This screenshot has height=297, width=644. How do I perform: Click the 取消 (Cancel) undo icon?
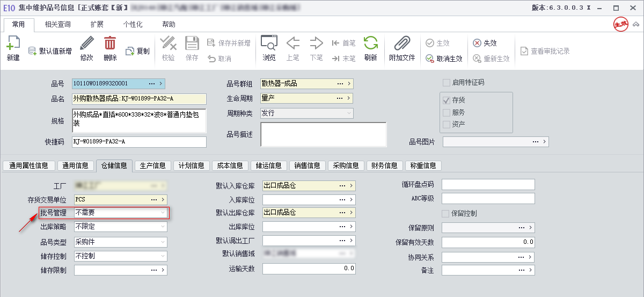[211, 59]
